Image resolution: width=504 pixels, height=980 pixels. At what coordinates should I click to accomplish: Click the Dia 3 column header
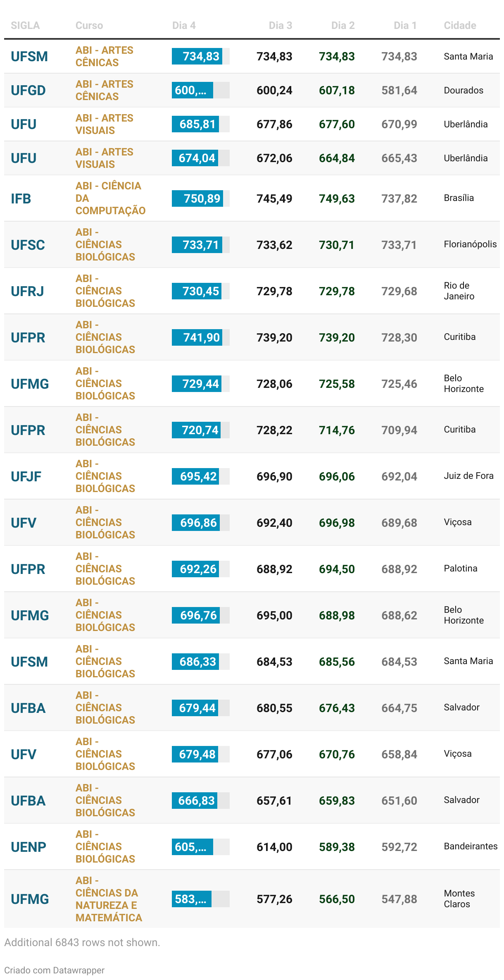tap(281, 26)
